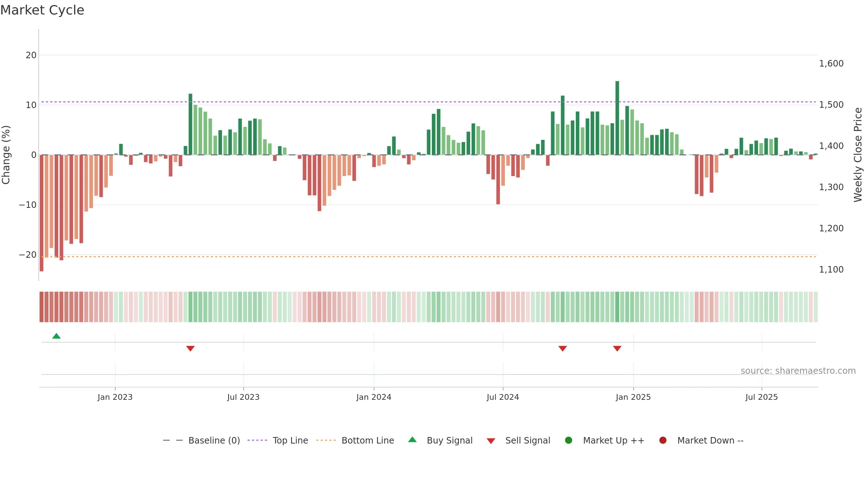Click the 1,600 price axis label
This screenshot has height=488, width=868.
point(831,64)
